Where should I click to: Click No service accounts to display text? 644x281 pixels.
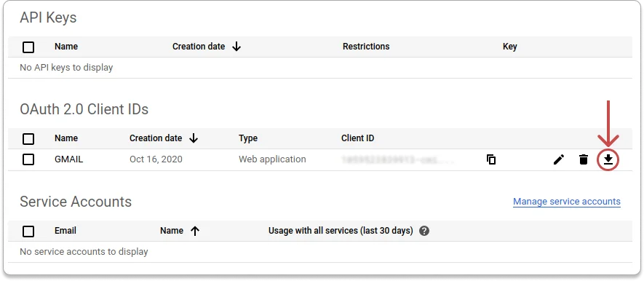pos(84,251)
